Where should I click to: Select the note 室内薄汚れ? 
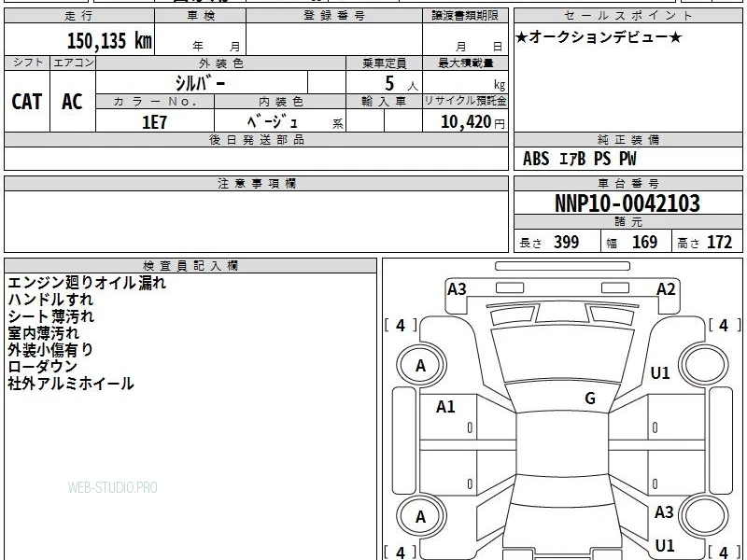(x=43, y=333)
